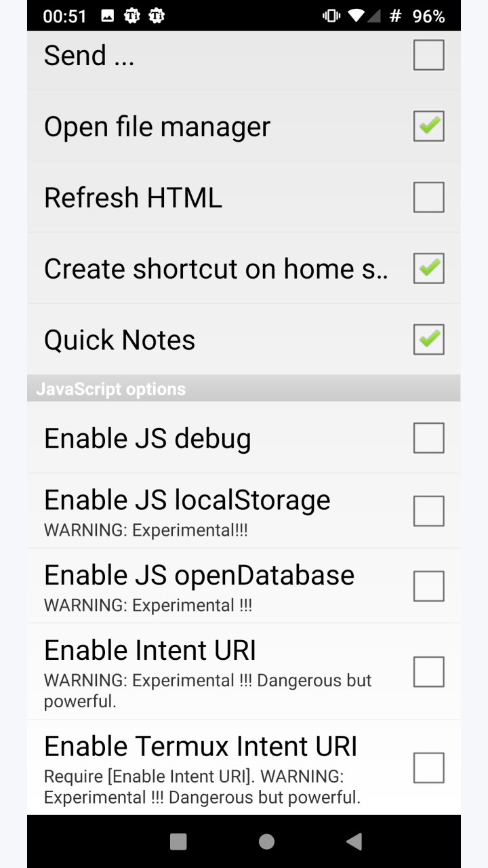This screenshot has width=488, height=868.
Task: Check the Refresh HTML checkbox
Action: 429,197
